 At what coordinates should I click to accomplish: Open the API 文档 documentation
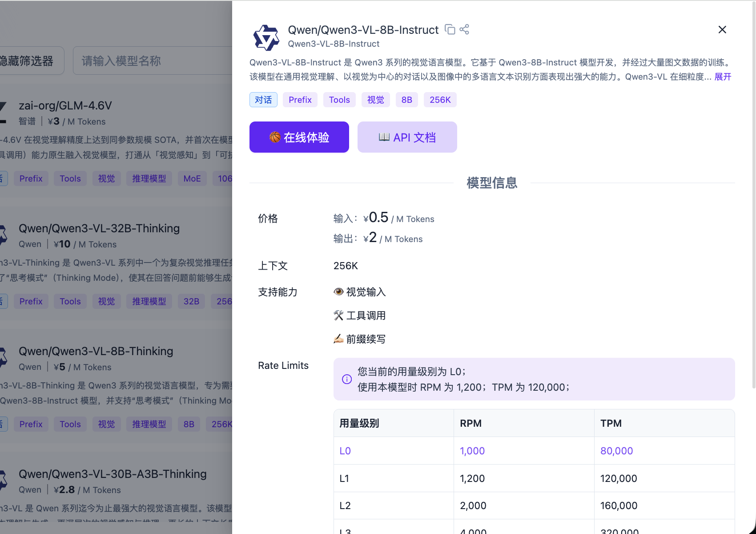tap(407, 137)
